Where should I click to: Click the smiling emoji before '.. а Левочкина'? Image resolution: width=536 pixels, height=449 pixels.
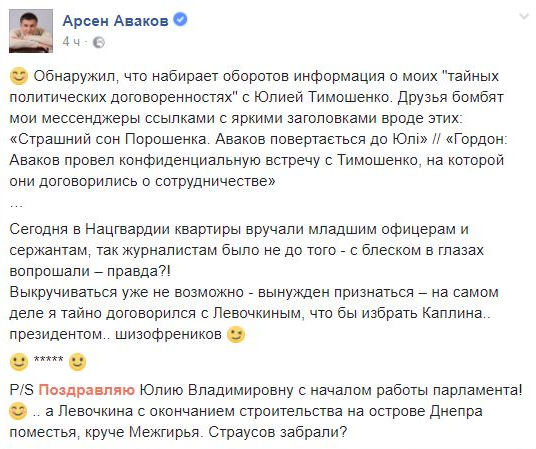[18, 411]
